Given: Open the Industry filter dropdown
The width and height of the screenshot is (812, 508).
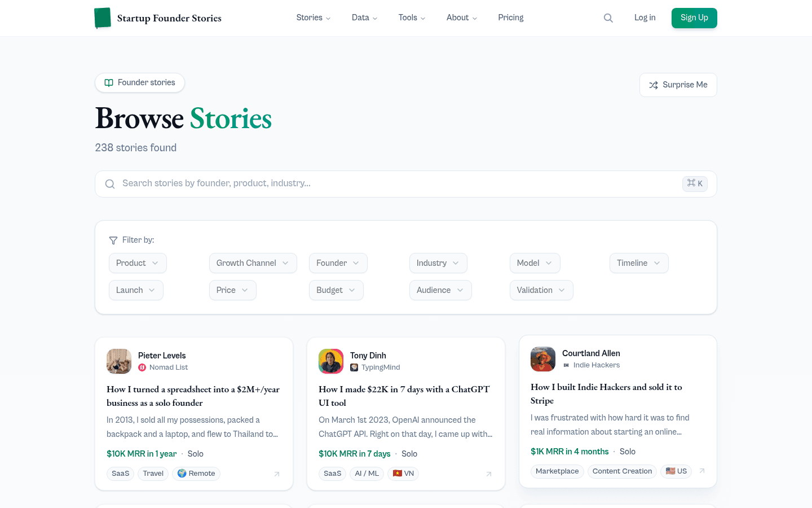Looking at the screenshot, I should tap(438, 263).
